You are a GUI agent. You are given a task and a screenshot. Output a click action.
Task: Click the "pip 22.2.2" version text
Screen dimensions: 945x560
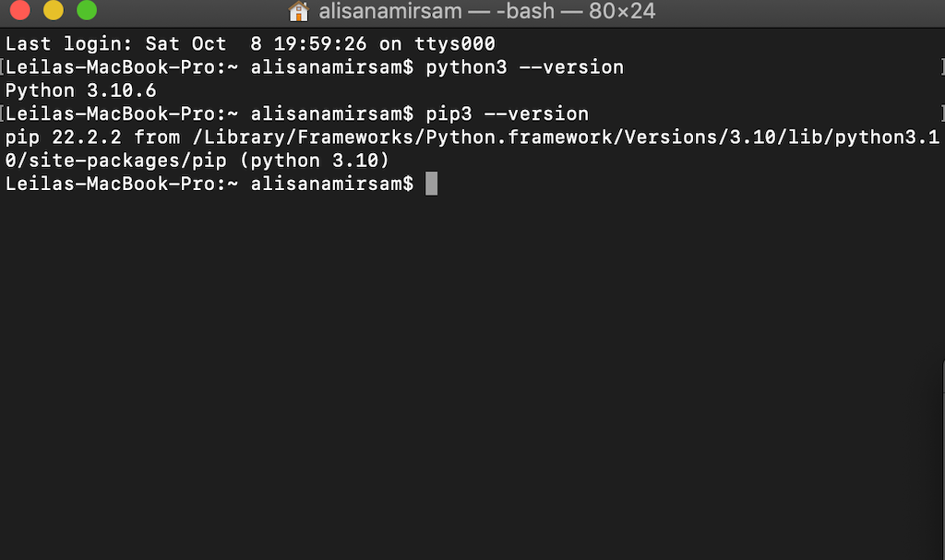tap(64, 137)
